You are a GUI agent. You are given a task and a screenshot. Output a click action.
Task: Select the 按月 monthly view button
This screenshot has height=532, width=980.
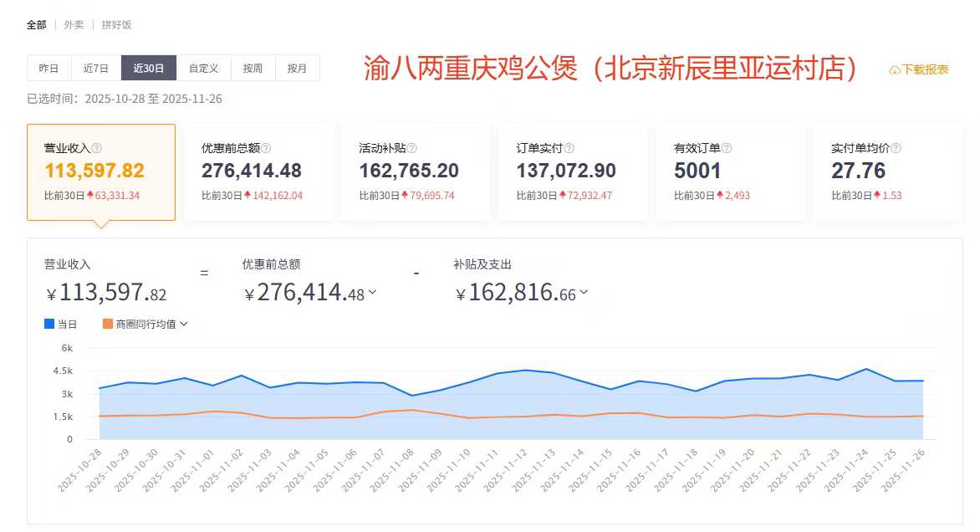(297, 68)
